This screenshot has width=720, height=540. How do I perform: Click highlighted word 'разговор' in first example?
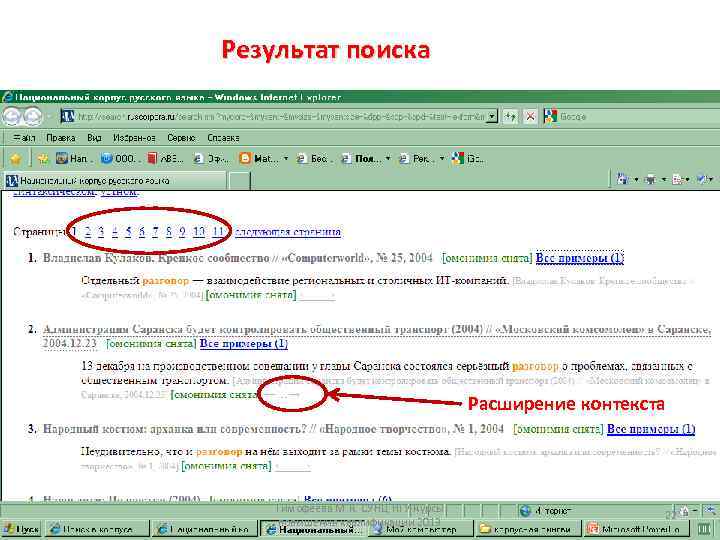(x=165, y=280)
